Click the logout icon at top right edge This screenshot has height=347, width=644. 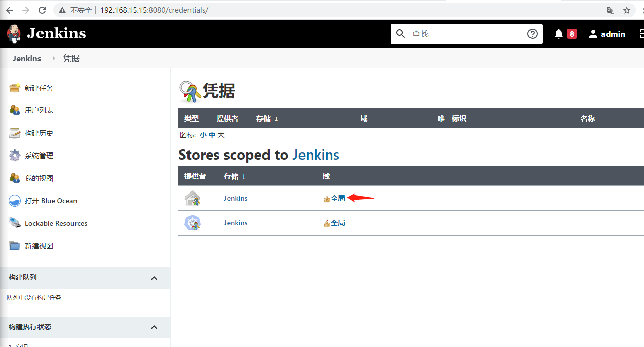click(641, 34)
